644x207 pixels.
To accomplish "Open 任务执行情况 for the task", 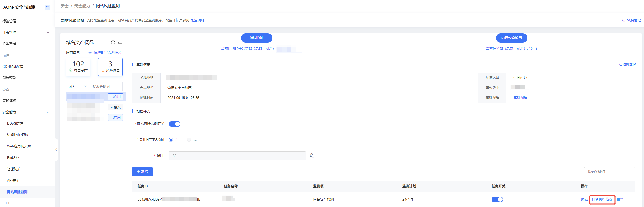I will (x=602, y=199).
